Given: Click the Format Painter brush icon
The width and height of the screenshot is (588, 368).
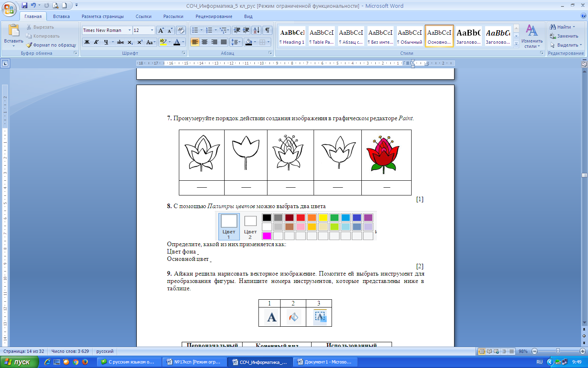Looking at the screenshot, I should 29,45.
